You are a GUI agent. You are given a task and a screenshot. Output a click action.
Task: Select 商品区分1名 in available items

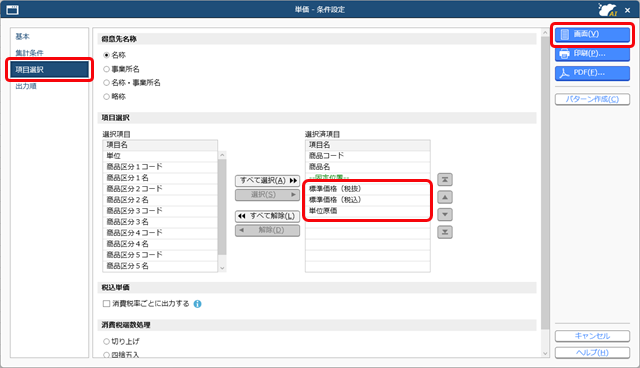tap(160, 178)
